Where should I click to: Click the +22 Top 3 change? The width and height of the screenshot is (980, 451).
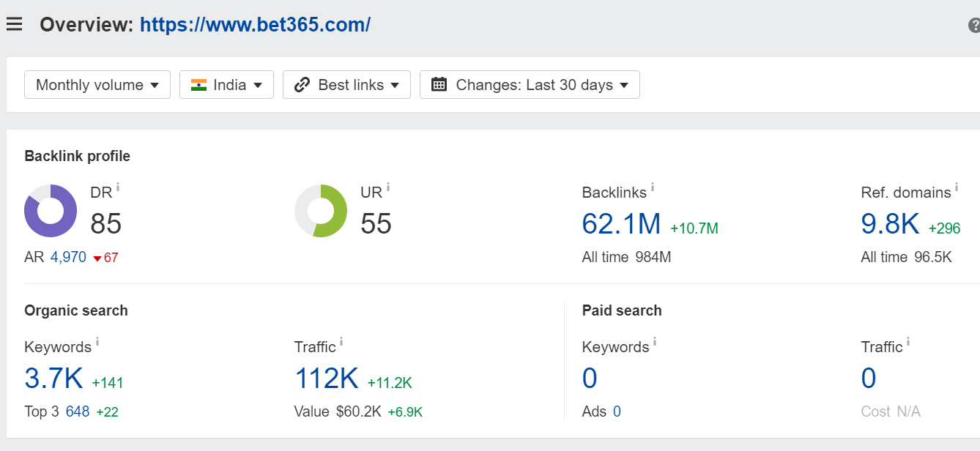(x=107, y=412)
